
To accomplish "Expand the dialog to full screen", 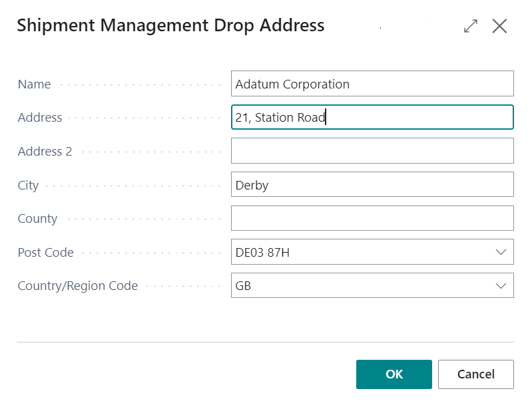I will point(471,26).
